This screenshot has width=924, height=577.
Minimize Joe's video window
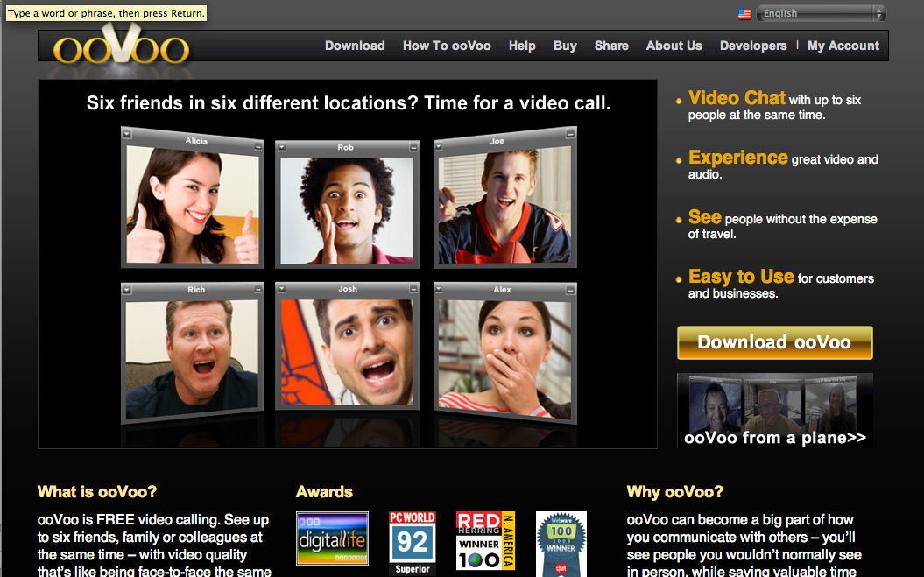(570, 134)
